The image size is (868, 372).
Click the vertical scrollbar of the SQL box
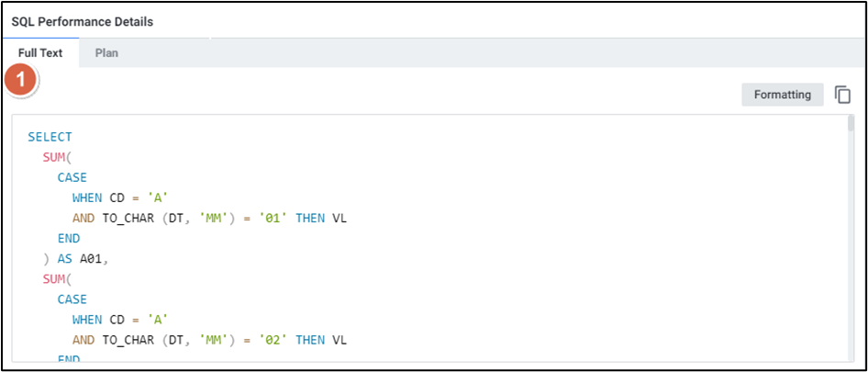pos(851,239)
